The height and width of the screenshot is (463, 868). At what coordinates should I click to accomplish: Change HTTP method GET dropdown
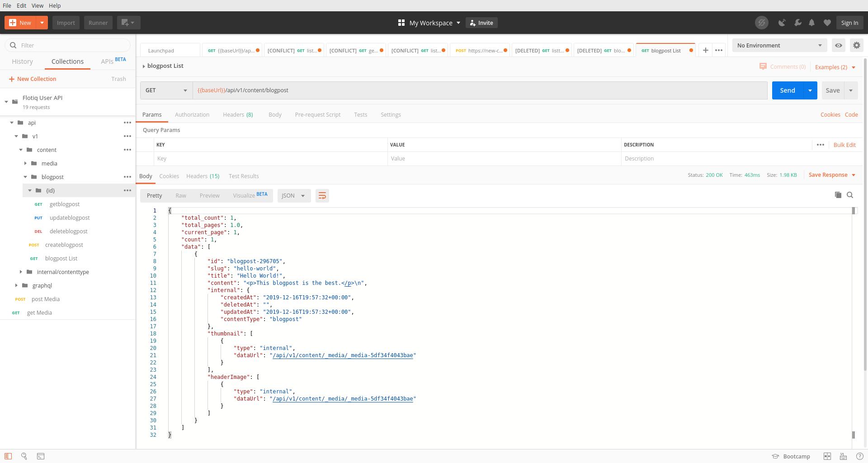[166, 90]
